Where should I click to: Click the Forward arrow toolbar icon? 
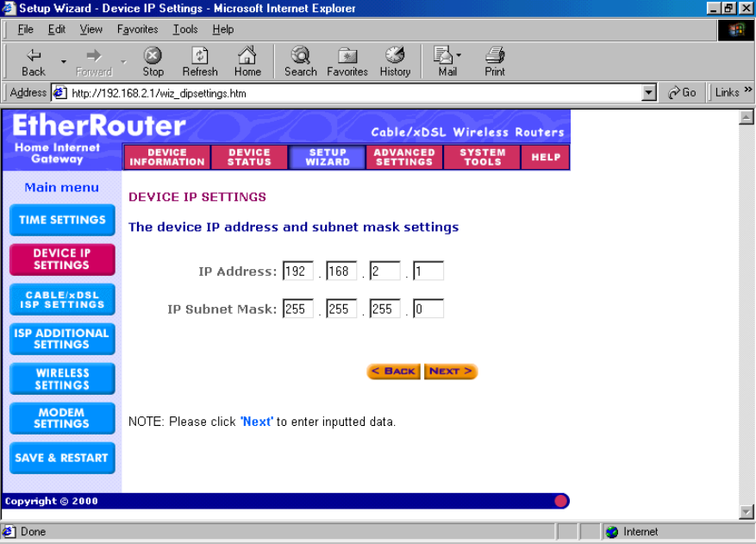(x=94, y=55)
